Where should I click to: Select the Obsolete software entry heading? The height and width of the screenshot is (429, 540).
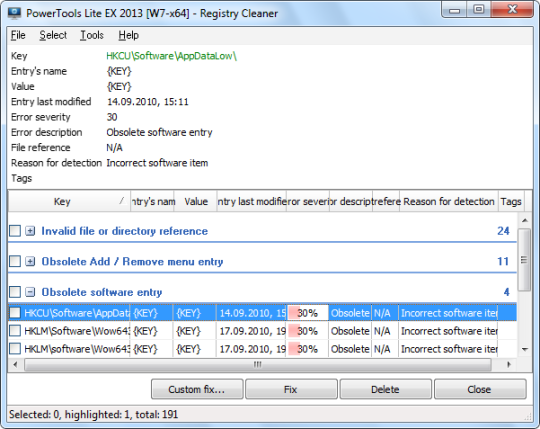(x=102, y=292)
